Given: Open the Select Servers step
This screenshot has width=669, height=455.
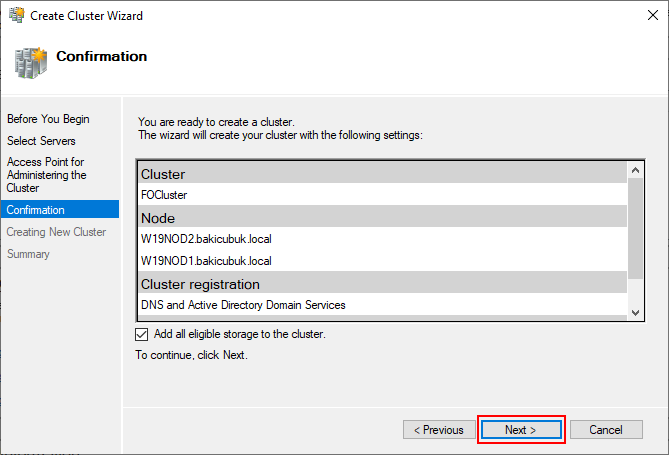Looking at the screenshot, I should pyautogui.click(x=41, y=141).
